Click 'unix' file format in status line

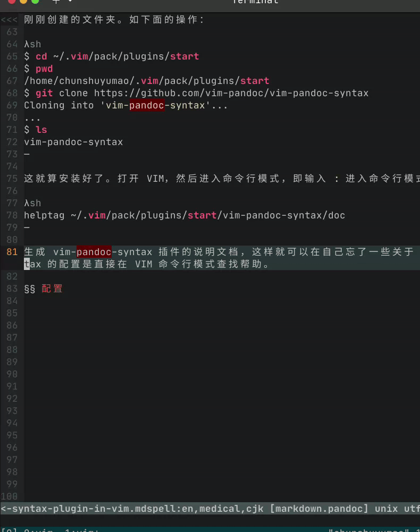(x=387, y=509)
